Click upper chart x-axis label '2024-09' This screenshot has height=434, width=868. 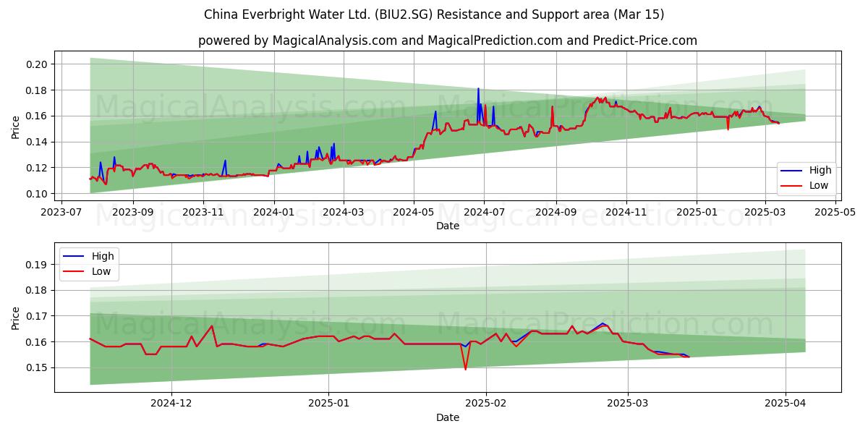coord(556,213)
